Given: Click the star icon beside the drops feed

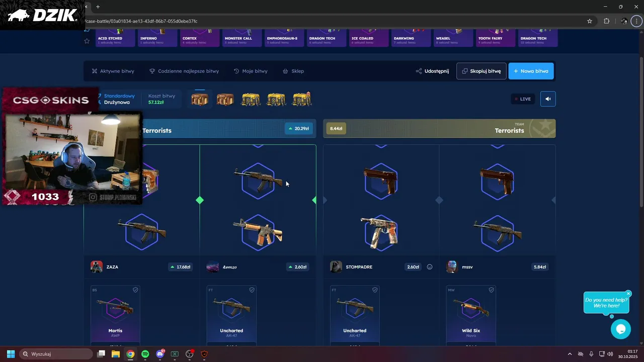Looking at the screenshot, I should point(87,41).
